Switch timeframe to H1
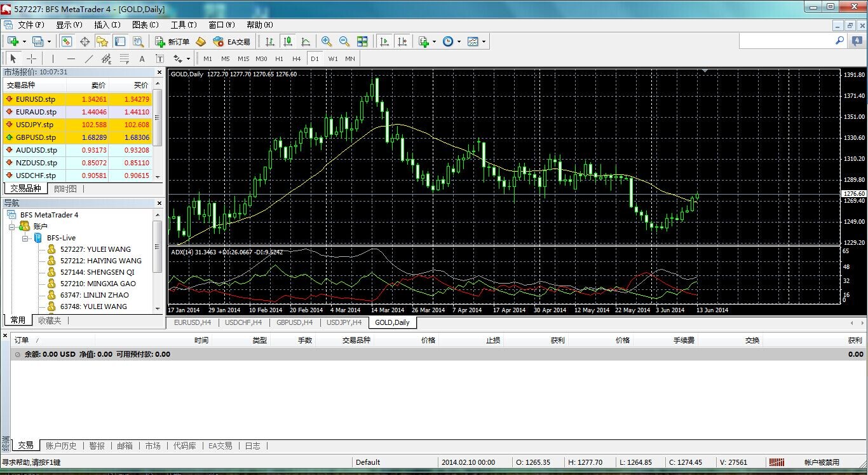The image size is (868, 475). 279,59
